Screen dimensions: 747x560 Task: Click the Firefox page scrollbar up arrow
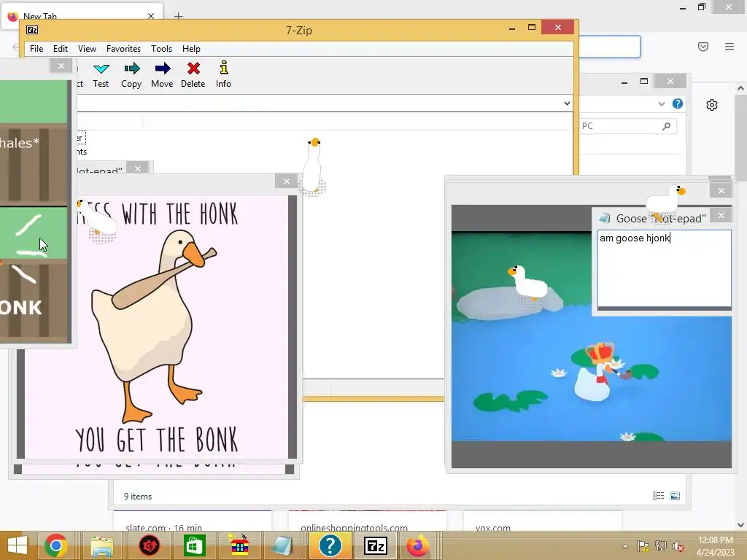coord(740,88)
